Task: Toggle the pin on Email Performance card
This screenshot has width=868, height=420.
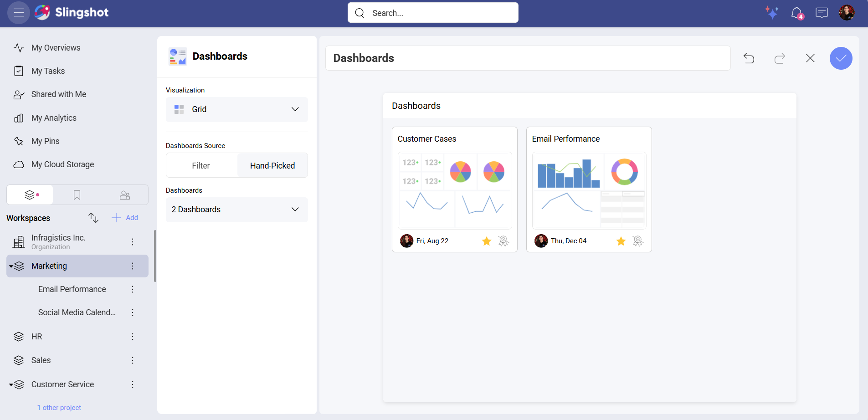Action: pyautogui.click(x=637, y=241)
